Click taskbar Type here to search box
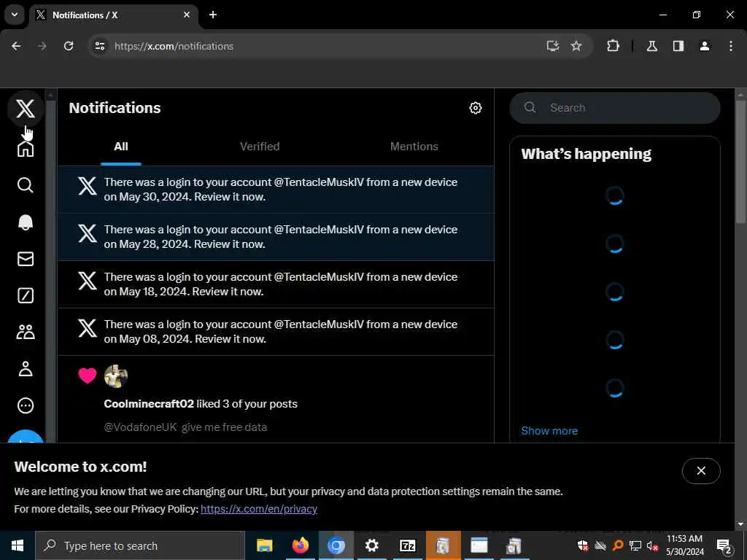This screenshot has width=747, height=560. (139, 545)
